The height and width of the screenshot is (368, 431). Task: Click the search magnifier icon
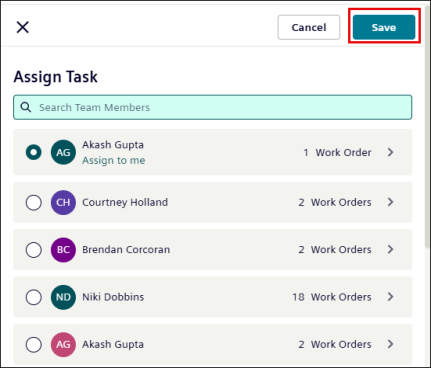[26, 107]
